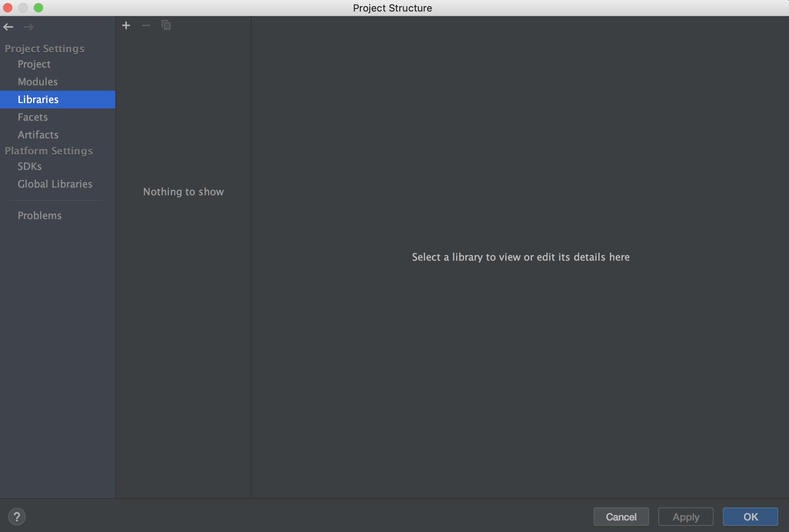Click the green zoom window button
The height and width of the screenshot is (532, 789).
38,8
